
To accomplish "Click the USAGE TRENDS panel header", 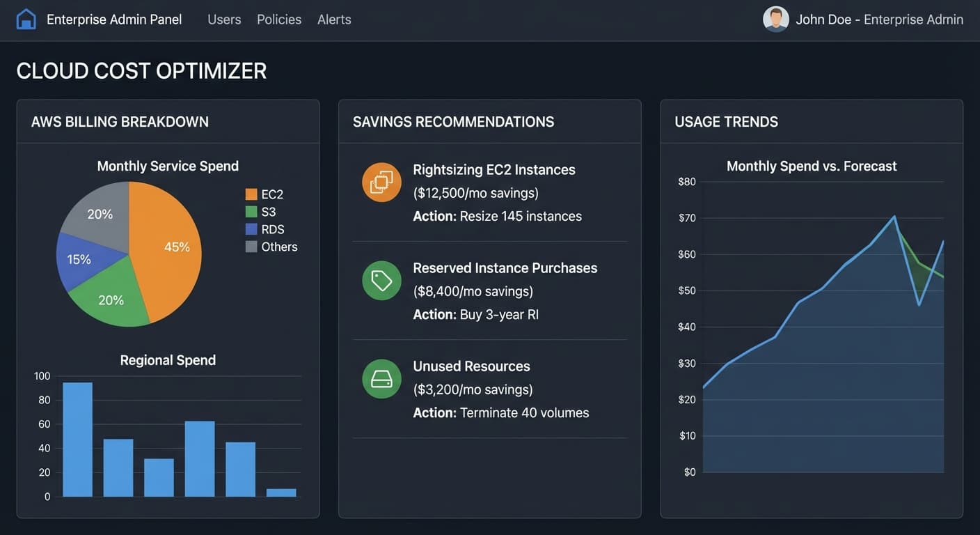I will click(727, 122).
